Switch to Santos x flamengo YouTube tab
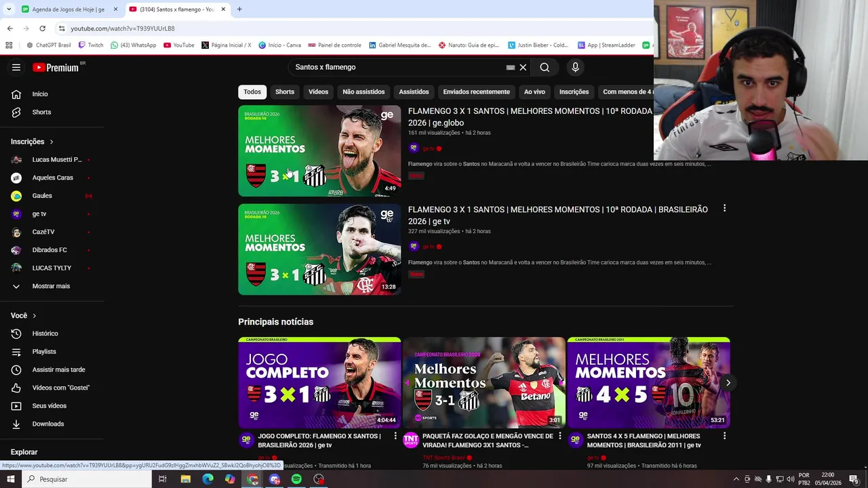This screenshot has width=868, height=488. click(177, 9)
